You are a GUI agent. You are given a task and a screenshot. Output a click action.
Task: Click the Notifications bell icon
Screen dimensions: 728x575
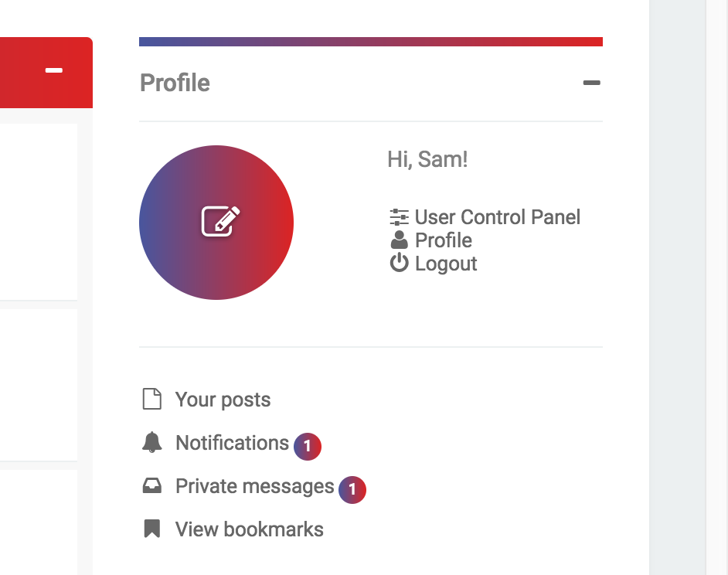tap(151, 442)
